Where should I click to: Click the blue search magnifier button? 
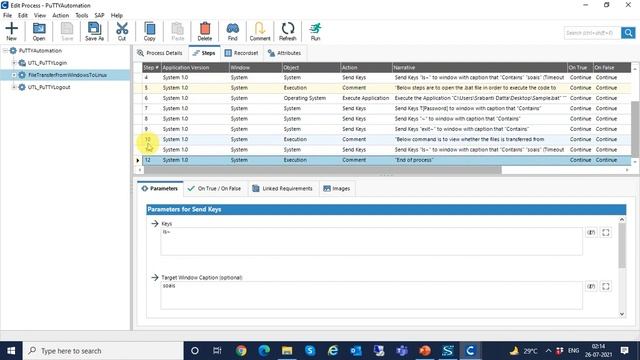tap(628, 33)
